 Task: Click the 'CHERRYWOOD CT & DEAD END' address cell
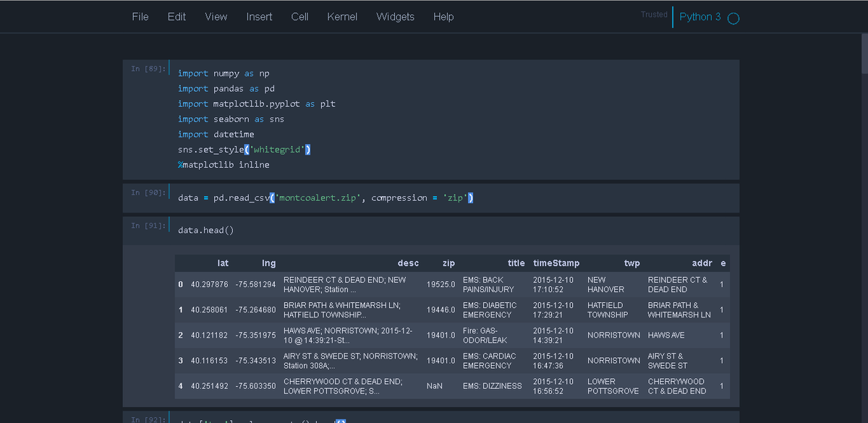coord(677,386)
